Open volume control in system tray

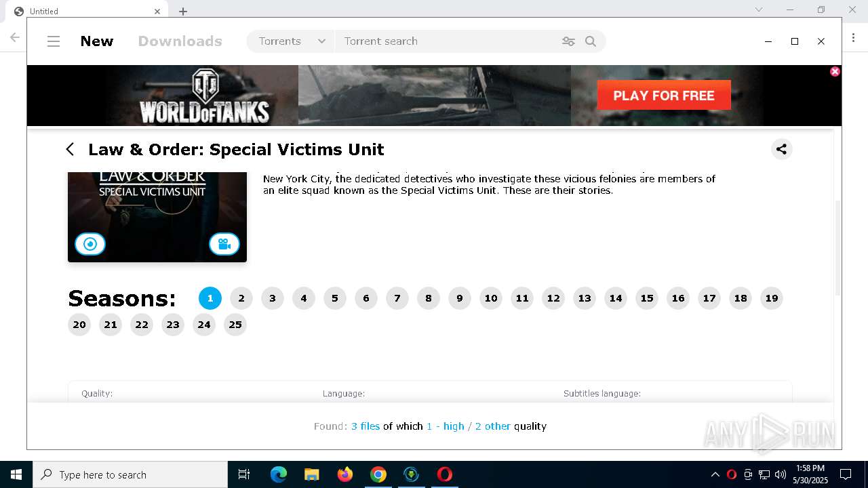[x=781, y=474]
